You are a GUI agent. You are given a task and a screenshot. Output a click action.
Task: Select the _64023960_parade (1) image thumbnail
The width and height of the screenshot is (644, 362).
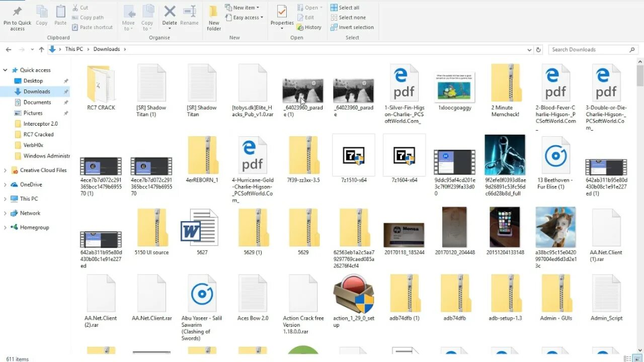click(303, 90)
